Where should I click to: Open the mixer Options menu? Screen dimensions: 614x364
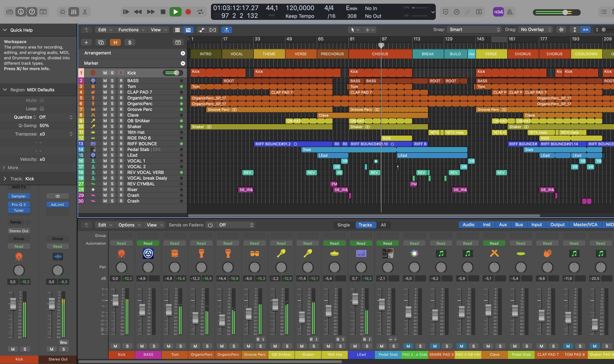(129, 225)
